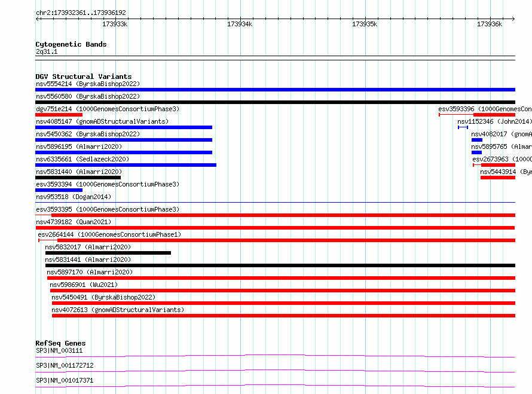This screenshot has height=394, width=532.
Task: Select the red bar under nsv4072613
Action: (x=284, y=316)
